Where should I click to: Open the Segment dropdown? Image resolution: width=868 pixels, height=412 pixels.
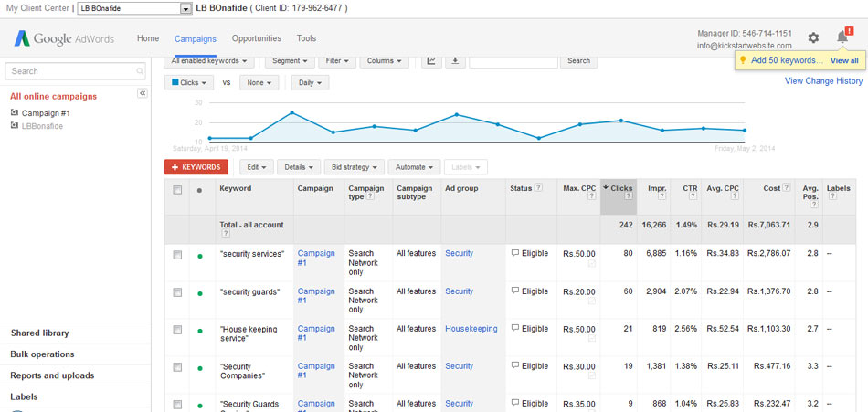(x=290, y=61)
